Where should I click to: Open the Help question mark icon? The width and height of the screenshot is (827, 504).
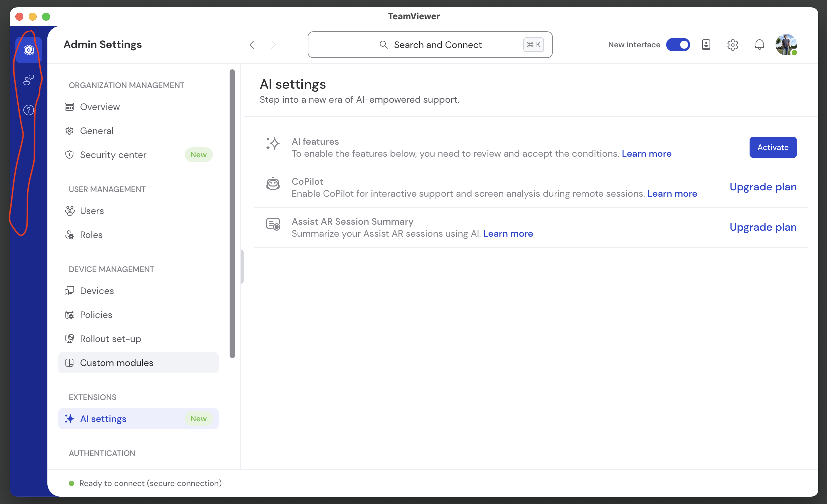pos(28,110)
